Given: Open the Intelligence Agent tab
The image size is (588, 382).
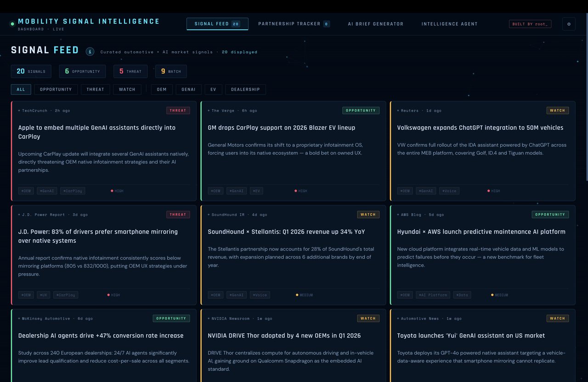Looking at the screenshot, I should (x=450, y=24).
